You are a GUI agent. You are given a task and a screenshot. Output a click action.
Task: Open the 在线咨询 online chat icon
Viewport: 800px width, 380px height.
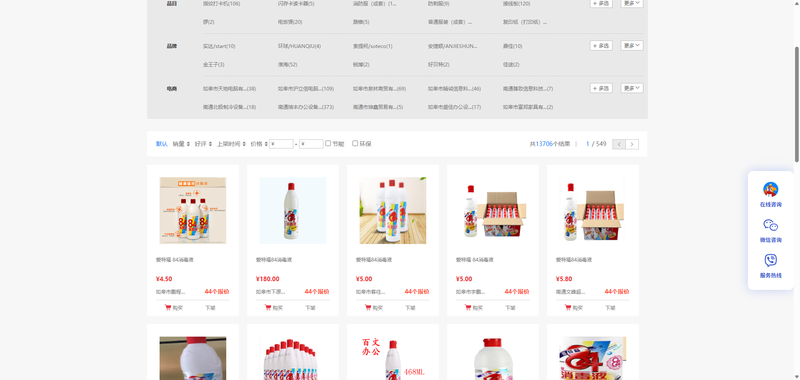click(x=770, y=190)
